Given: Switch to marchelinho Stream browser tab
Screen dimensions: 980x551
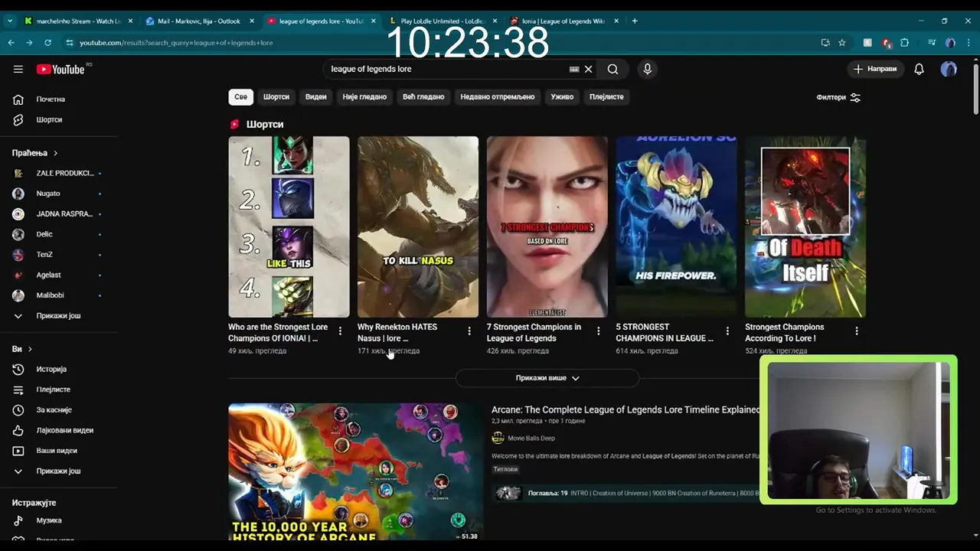Looking at the screenshot, I should pyautogui.click(x=78, y=21).
